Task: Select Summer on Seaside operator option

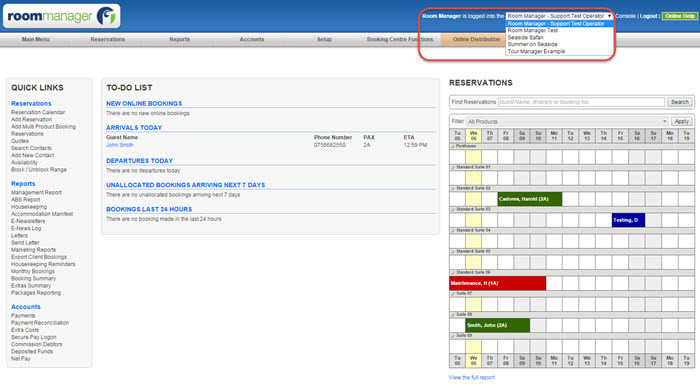Action: point(532,44)
